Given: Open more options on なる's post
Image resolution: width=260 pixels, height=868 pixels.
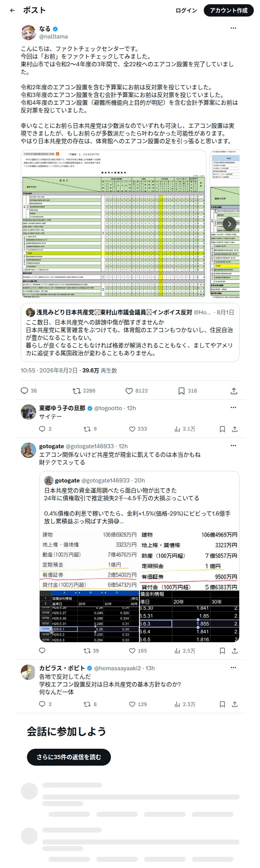Looking at the screenshot, I should (233, 28).
